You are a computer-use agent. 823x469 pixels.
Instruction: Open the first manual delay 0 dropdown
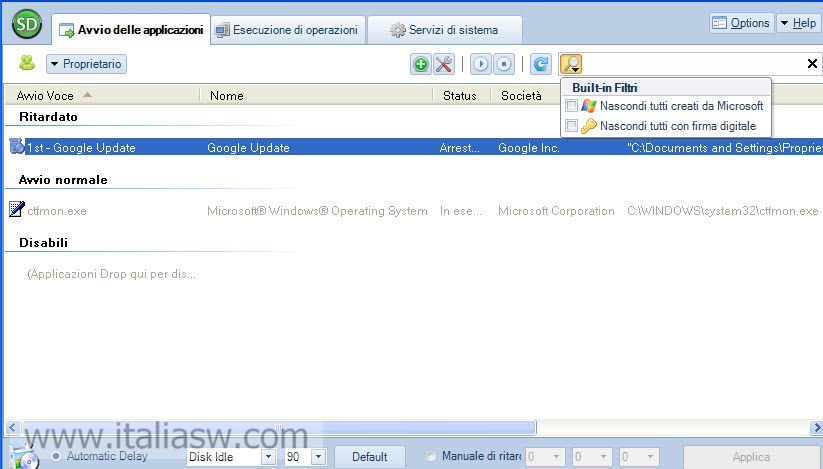pyautogui.click(x=556, y=456)
